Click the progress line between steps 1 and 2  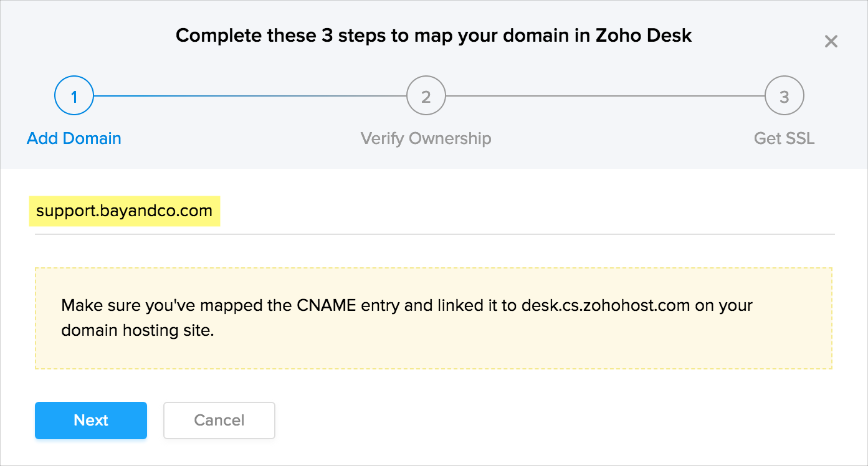point(249,97)
